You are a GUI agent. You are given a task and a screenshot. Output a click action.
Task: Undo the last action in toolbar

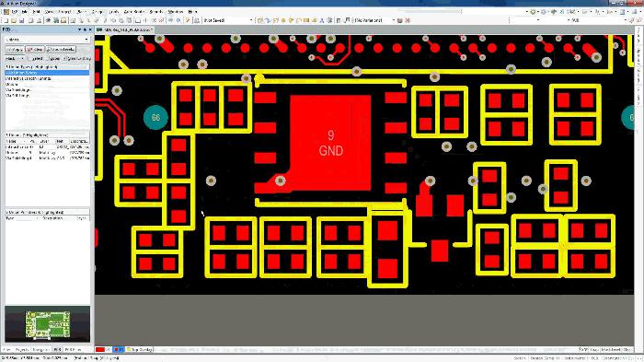pos(171,20)
